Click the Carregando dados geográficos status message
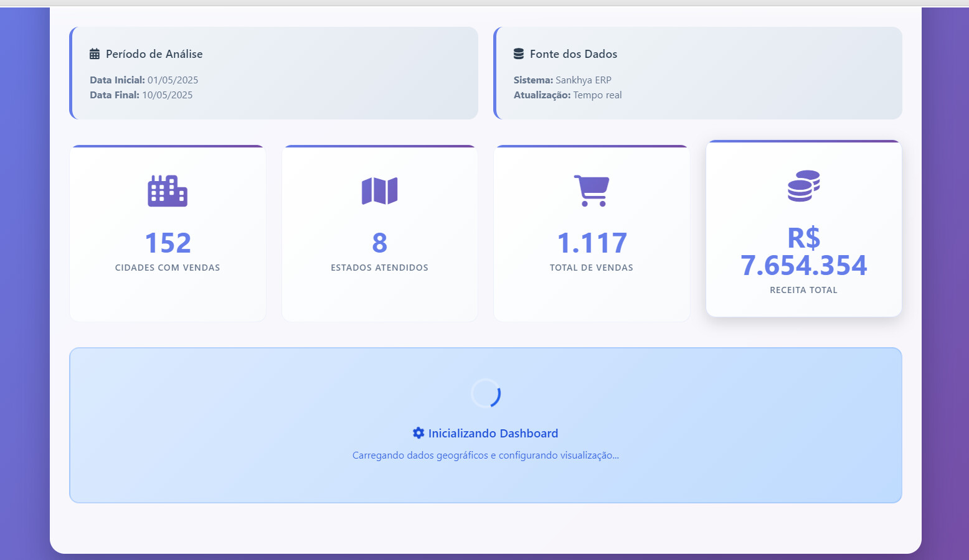Image resolution: width=969 pixels, height=560 pixels. click(x=485, y=455)
